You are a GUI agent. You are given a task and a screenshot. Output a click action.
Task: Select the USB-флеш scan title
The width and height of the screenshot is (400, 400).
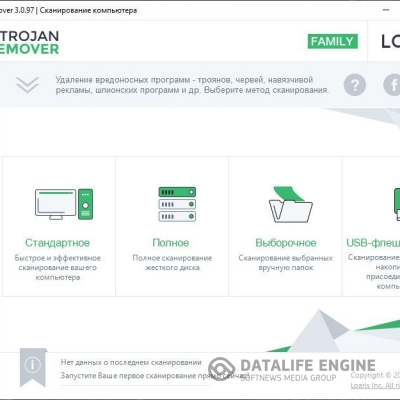[373, 243]
